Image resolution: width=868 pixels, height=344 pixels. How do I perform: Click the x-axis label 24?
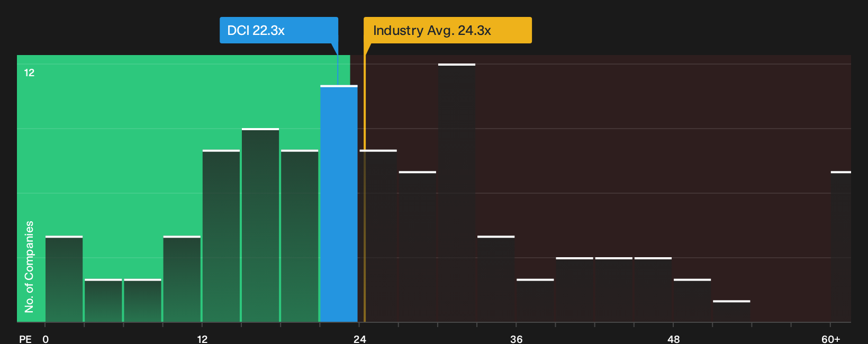[360, 339]
